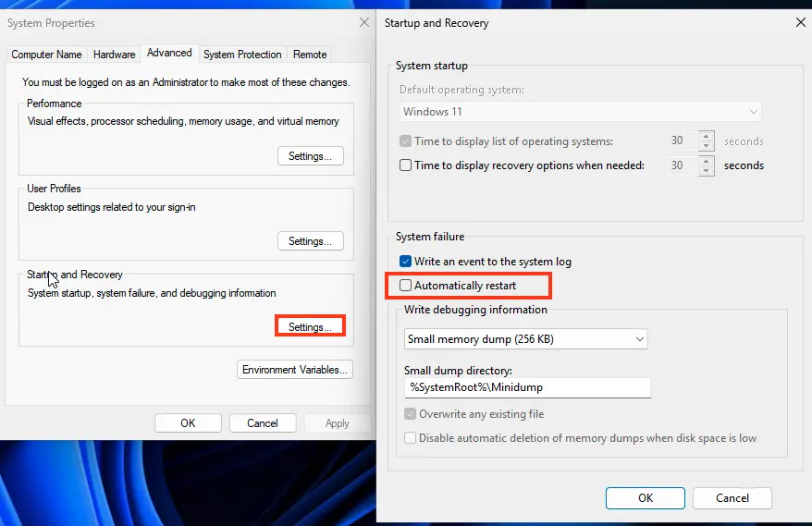
Task: Go to the System Protection tab
Action: [x=242, y=55]
